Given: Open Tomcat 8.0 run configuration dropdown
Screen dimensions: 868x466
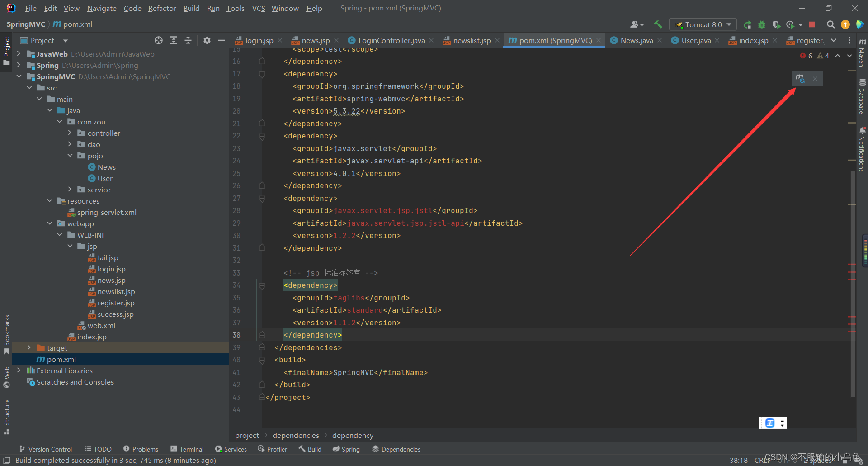Looking at the screenshot, I should click(703, 24).
